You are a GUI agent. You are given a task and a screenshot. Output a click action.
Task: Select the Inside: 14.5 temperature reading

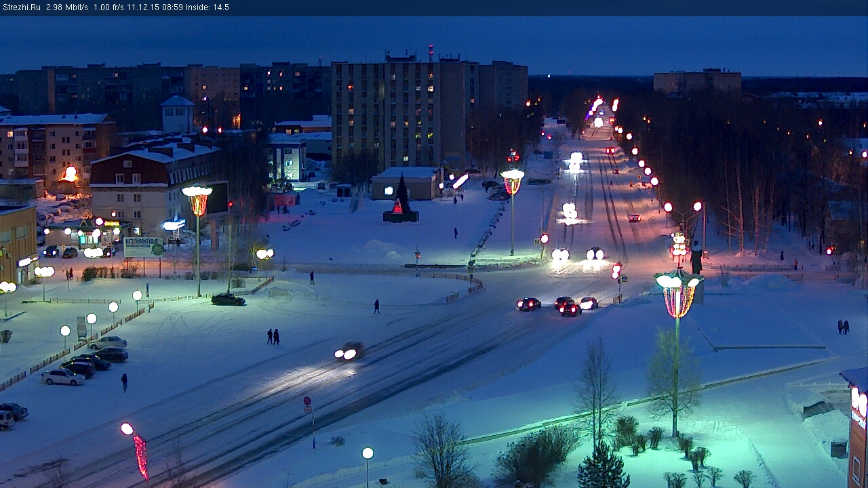point(207,7)
